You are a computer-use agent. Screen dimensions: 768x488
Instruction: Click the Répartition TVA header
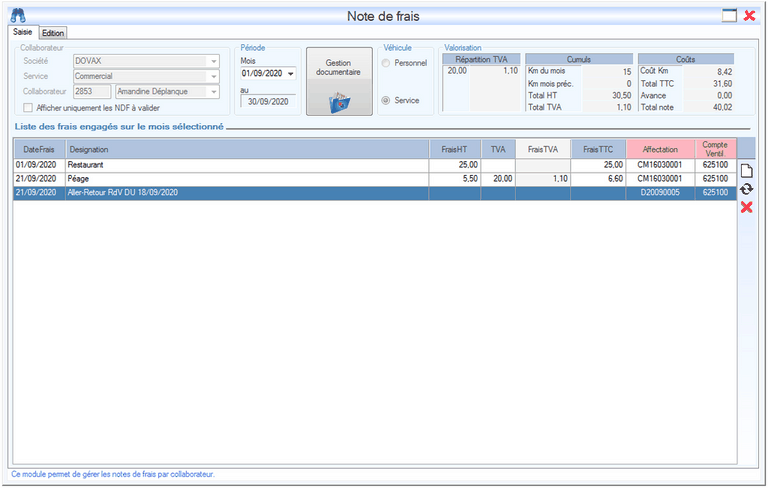click(481, 59)
